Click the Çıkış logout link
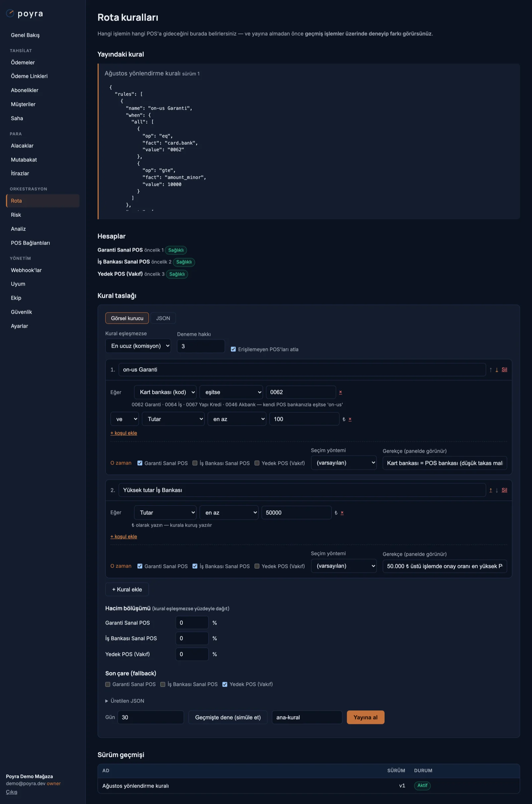The height and width of the screenshot is (804, 532). tap(12, 792)
